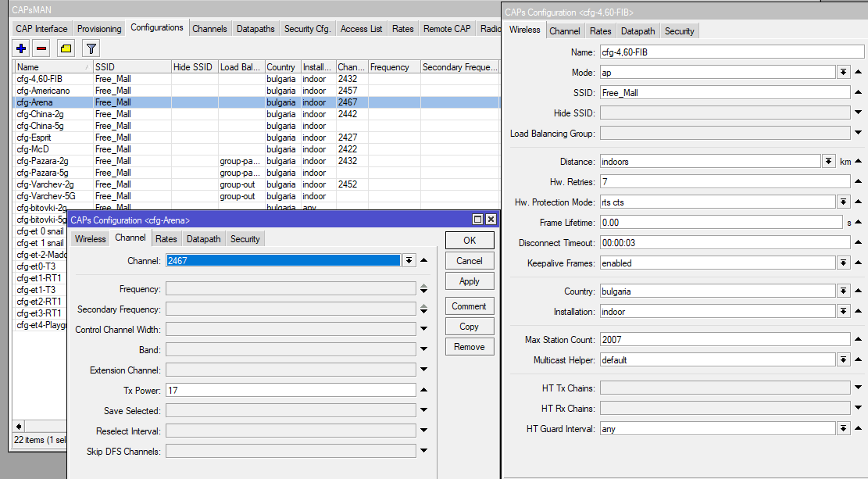The height and width of the screenshot is (479, 868).
Task: Open the Mode dropdown arrow
Action: click(843, 72)
